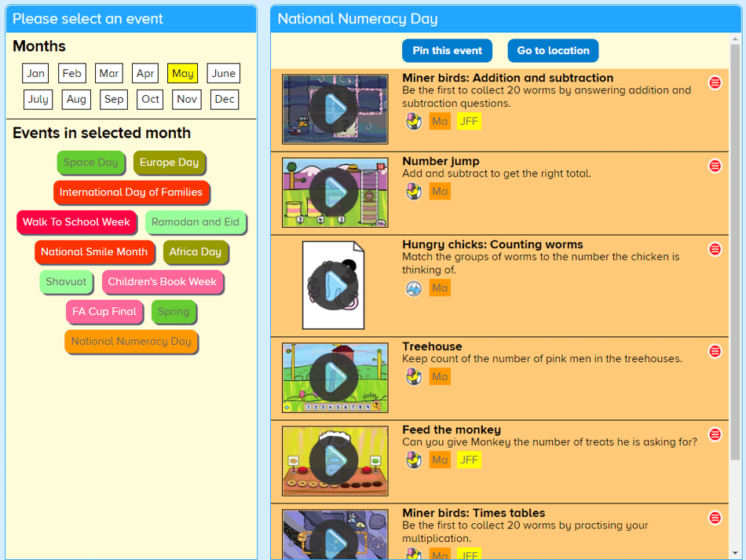
Task: Select the highlighted May month
Action: click(x=183, y=73)
